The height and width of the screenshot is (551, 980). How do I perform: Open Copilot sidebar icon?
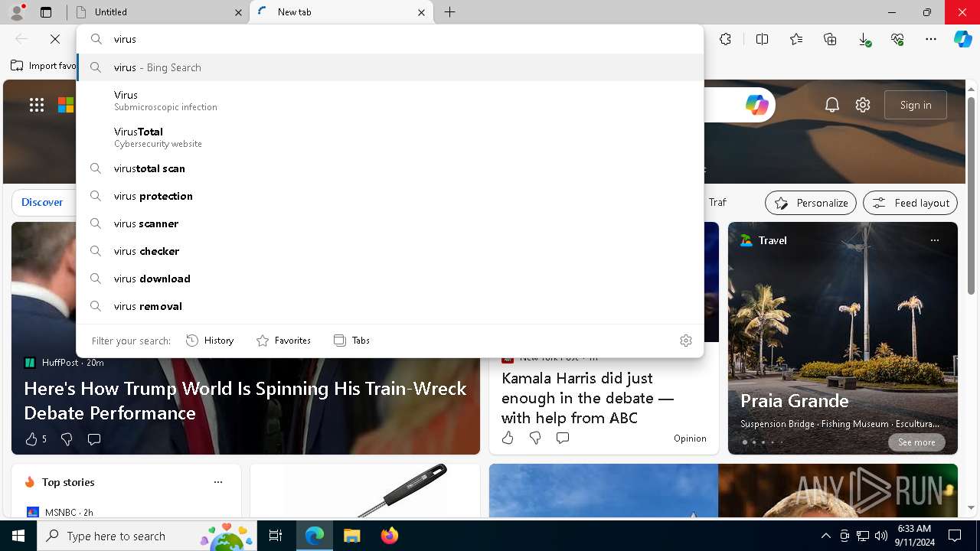click(963, 39)
